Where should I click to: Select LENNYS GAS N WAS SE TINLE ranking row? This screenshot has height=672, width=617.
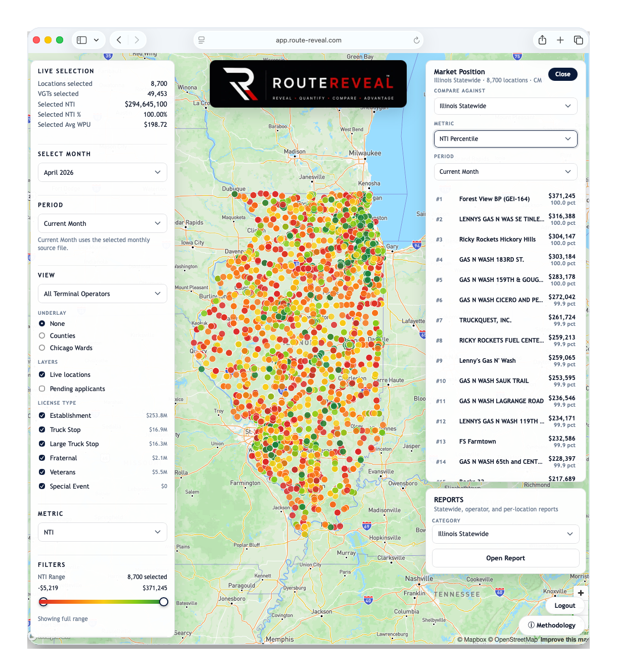[505, 219]
